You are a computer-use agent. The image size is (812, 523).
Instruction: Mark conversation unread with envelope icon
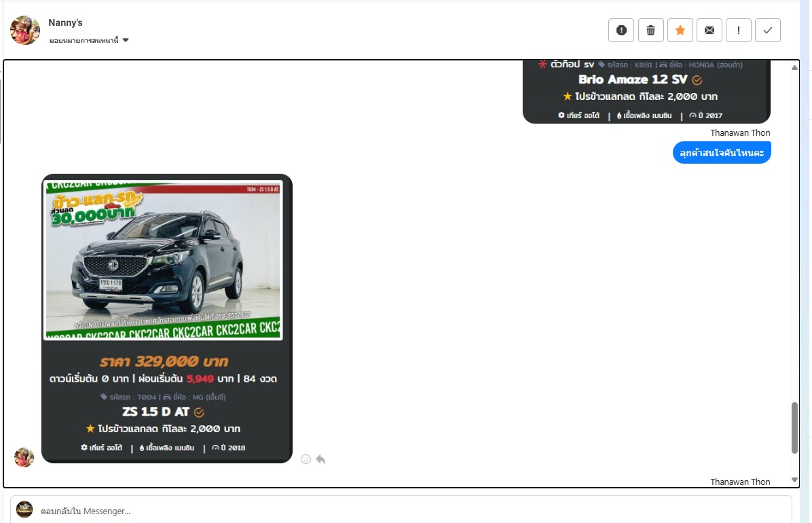click(x=709, y=30)
